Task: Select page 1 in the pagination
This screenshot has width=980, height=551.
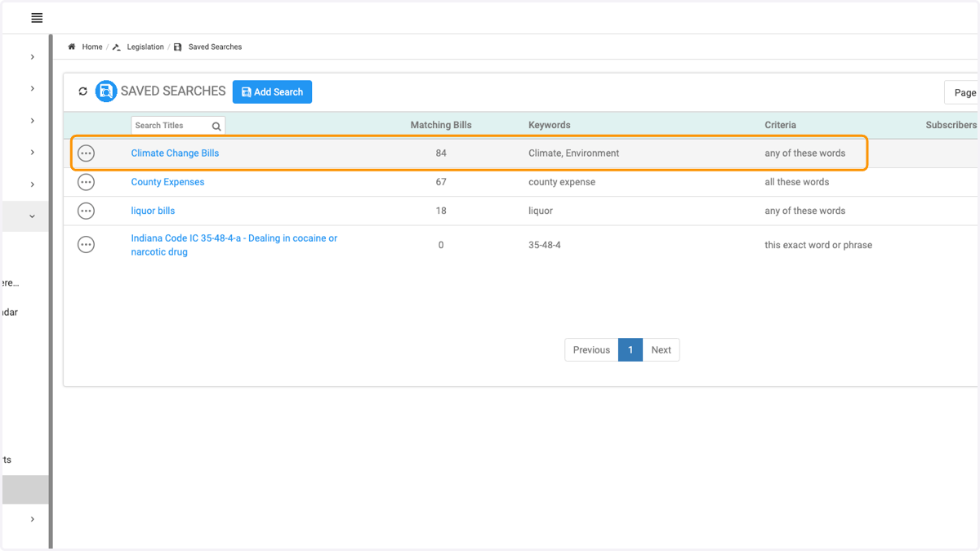Action: 630,350
